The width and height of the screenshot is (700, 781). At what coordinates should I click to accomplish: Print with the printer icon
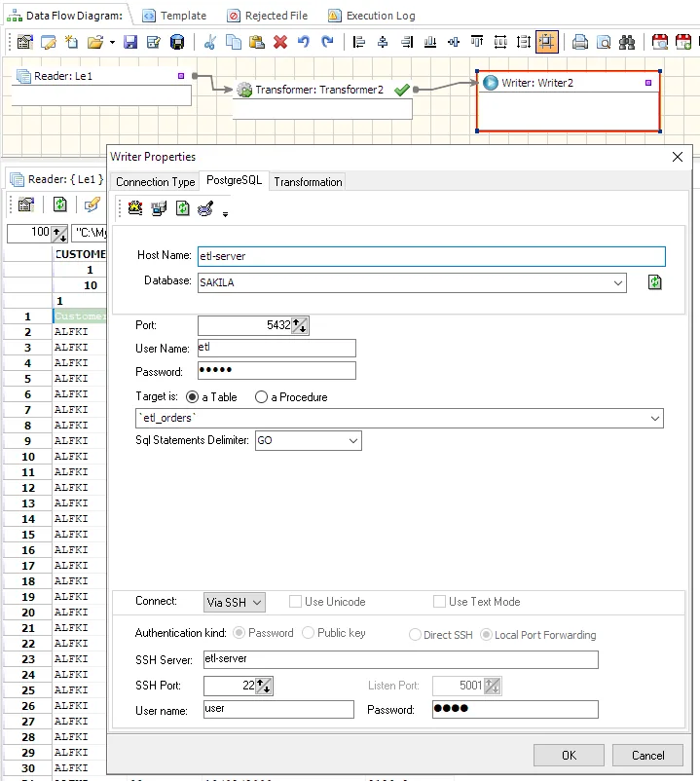(579, 42)
